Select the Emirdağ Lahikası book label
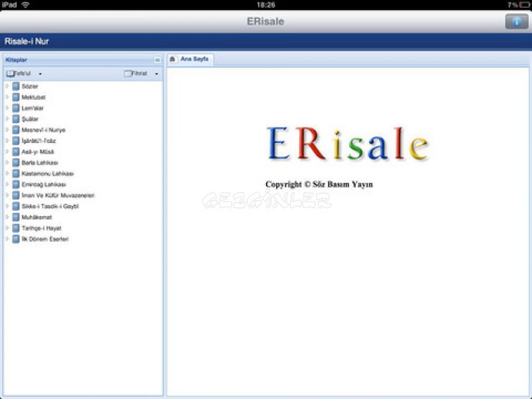This screenshot has width=532, height=399. (44, 184)
